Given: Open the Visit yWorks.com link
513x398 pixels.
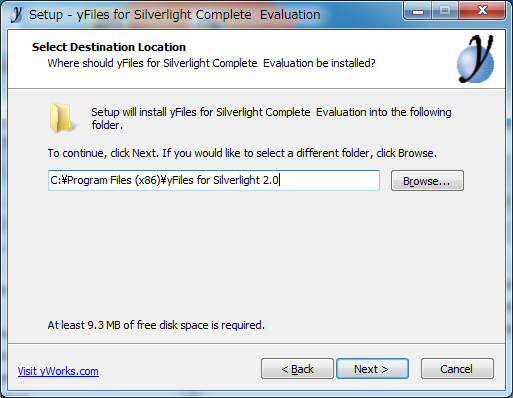Looking at the screenshot, I should 58,371.
